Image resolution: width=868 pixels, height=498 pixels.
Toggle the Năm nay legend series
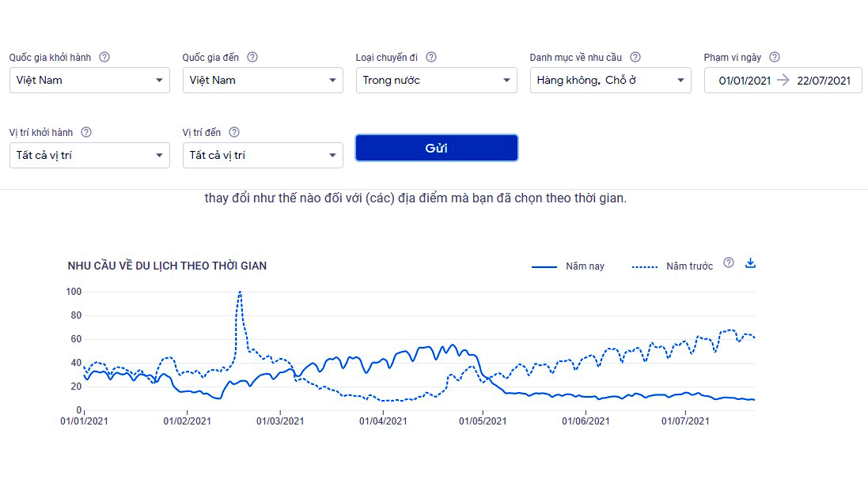click(568, 266)
